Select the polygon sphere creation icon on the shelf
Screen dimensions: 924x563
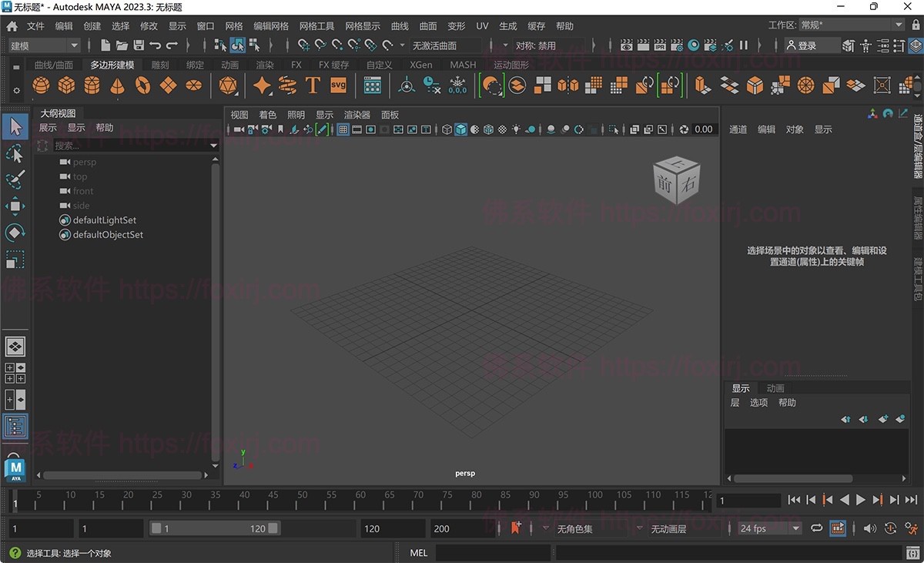(40, 85)
